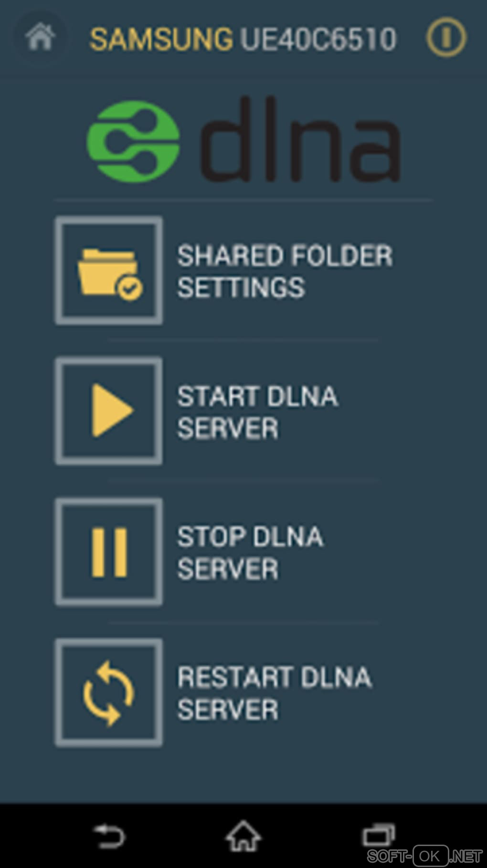This screenshot has width=487, height=868.
Task: Tap the circular arrows restart icon
Action: click(109, 693)
